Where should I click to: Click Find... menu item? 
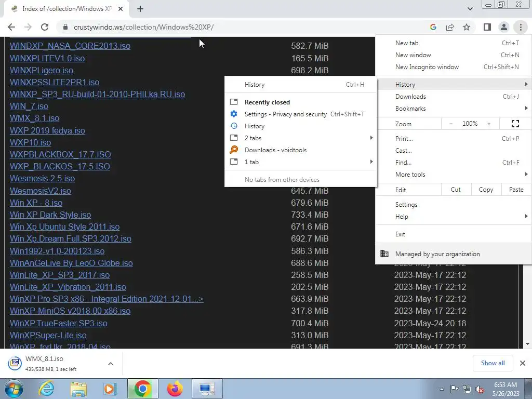(x=453, y=162)
